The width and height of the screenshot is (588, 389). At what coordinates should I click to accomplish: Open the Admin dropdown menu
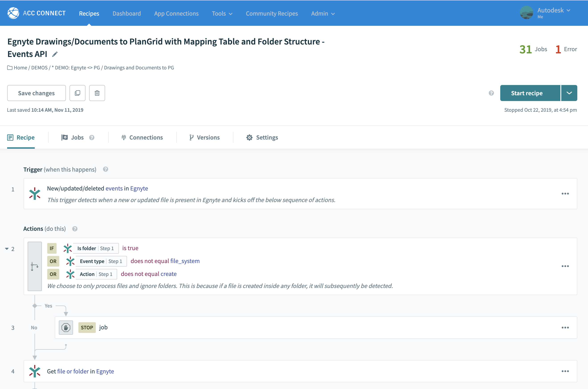tap(323, 13)
